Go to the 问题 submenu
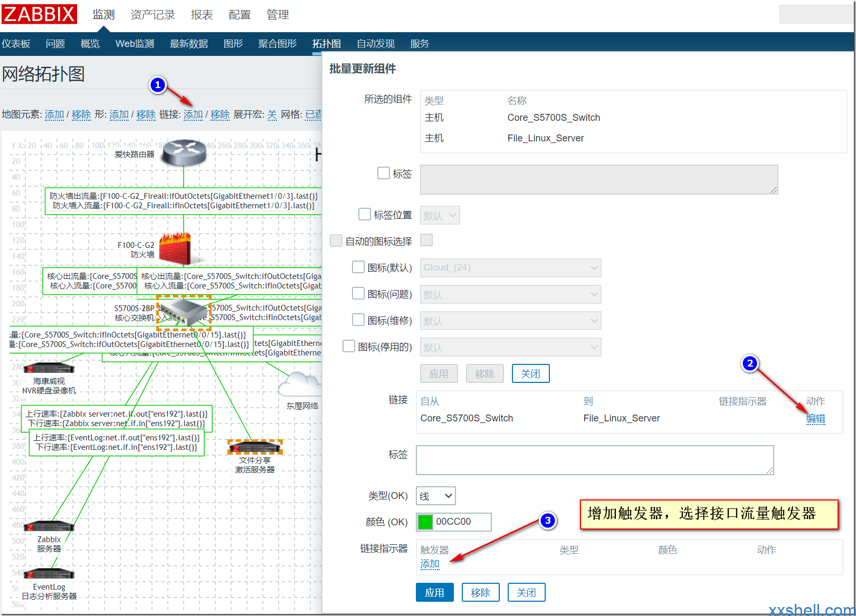The height and width of the screenshot is (616, 856). point(55,44)
